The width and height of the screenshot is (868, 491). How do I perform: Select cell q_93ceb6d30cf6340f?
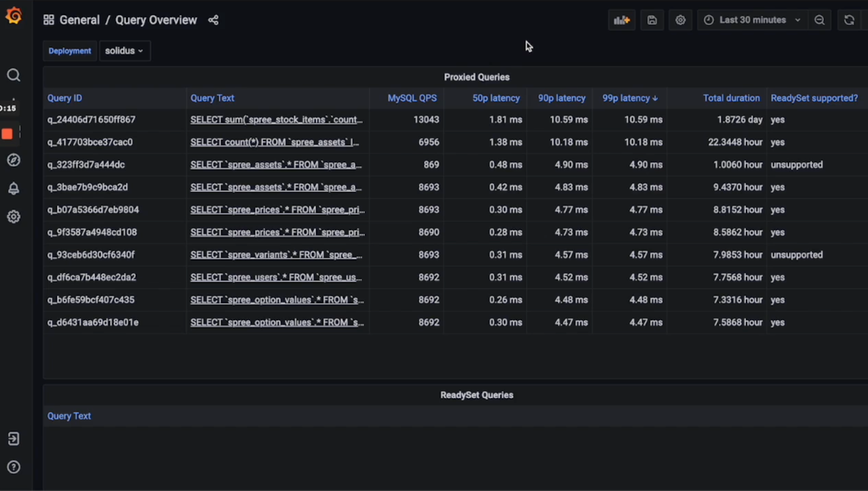[x=91, y=254]
